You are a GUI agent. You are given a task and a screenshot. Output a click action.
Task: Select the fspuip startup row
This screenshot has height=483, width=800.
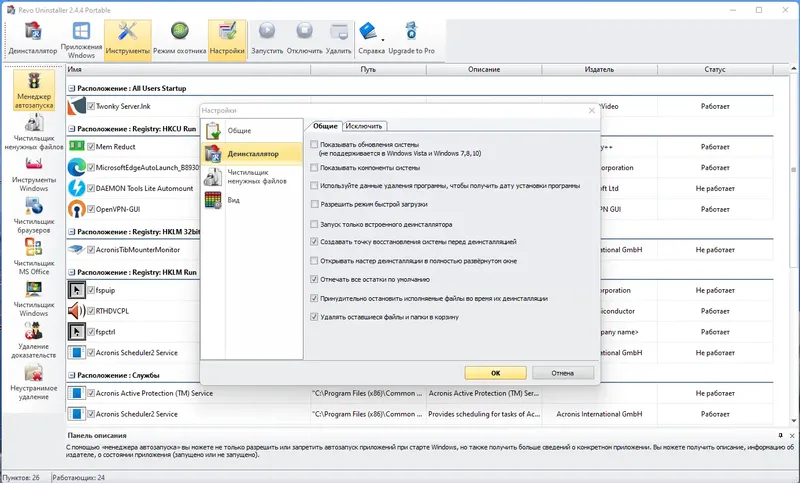coord(419,290)
